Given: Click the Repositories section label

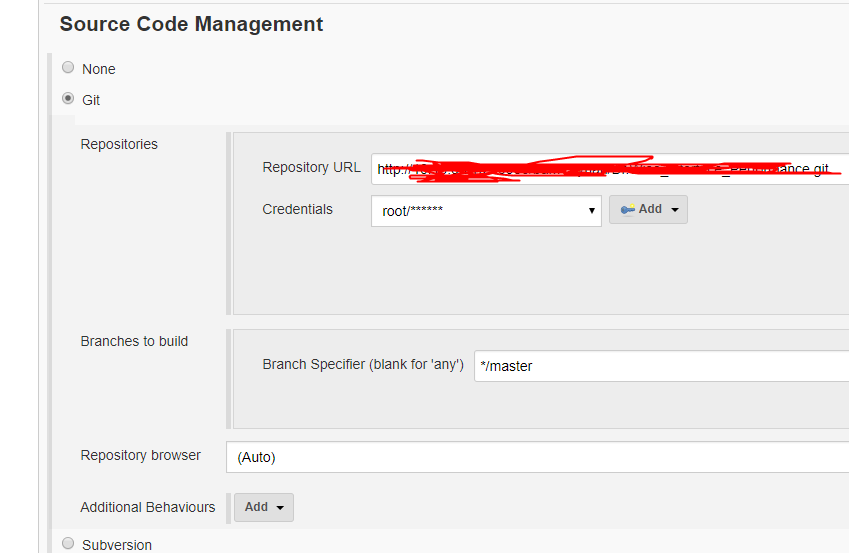Looking at the screenshot, I should coord(119,144).
